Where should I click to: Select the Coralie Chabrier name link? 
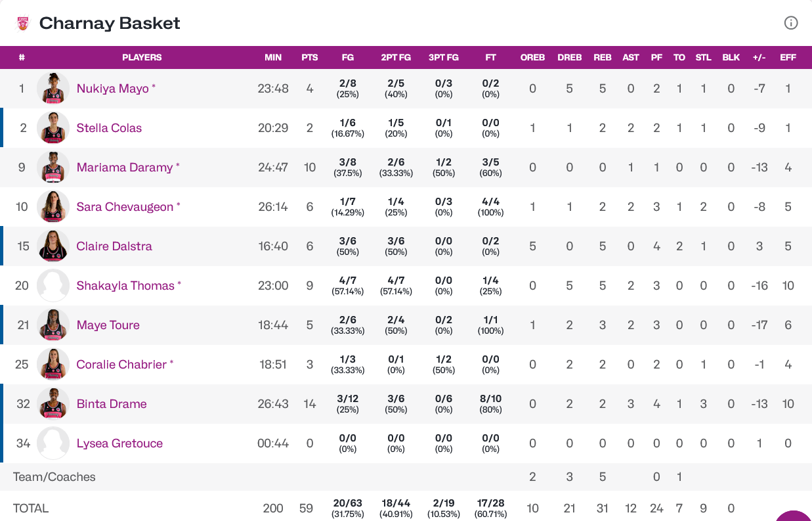point(121,365)
